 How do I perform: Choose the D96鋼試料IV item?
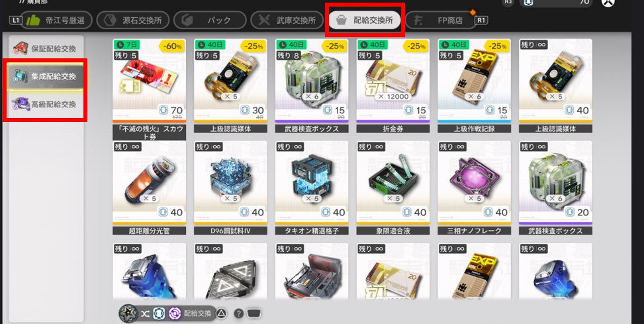230,188
